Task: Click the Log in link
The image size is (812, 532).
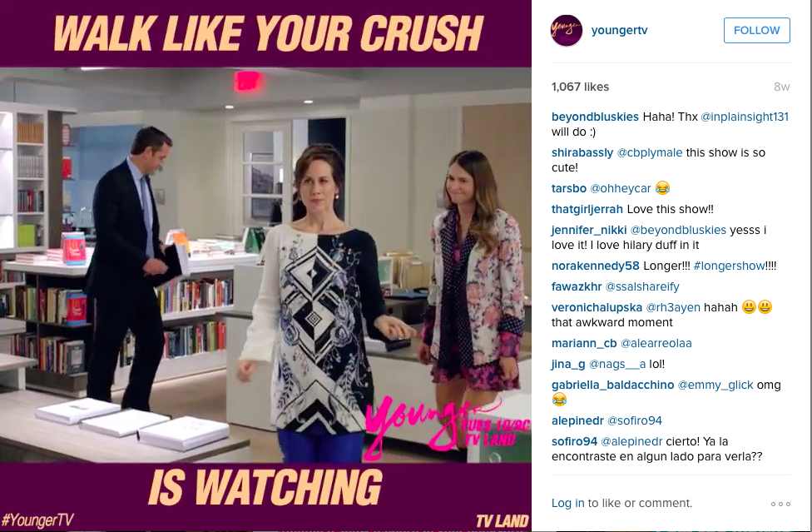Action: pyautogui.click(x=567, y=503)
